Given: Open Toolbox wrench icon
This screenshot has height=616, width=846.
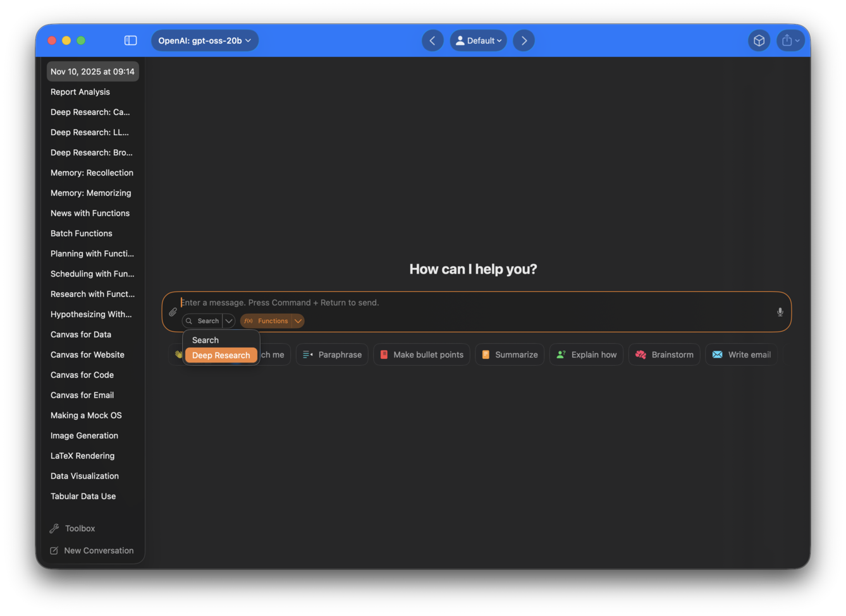Looking at the screenshot, I should (x=55, y=528).
